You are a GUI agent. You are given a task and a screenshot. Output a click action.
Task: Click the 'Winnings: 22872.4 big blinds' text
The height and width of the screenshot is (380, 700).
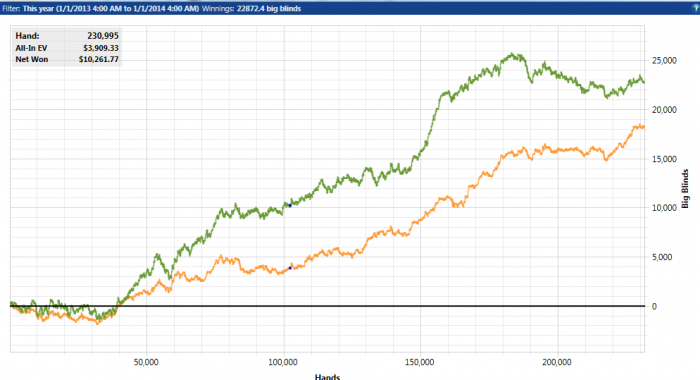tap(251, 8)
